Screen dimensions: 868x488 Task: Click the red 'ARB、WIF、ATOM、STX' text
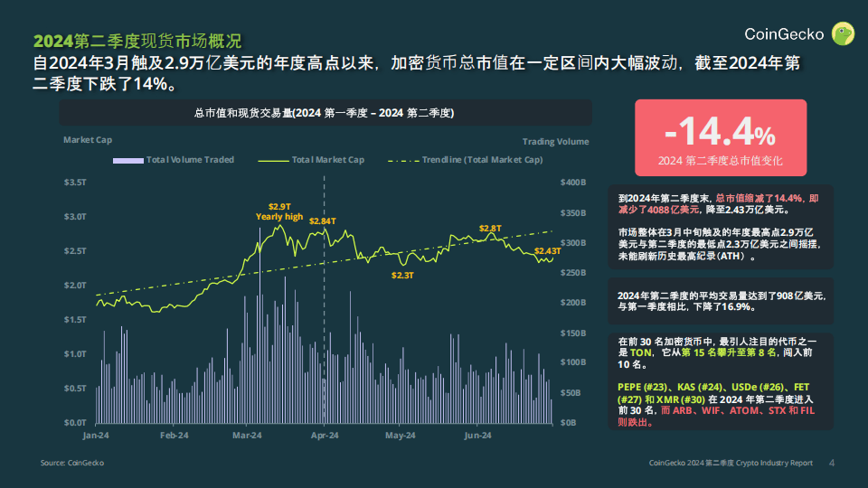729,410
